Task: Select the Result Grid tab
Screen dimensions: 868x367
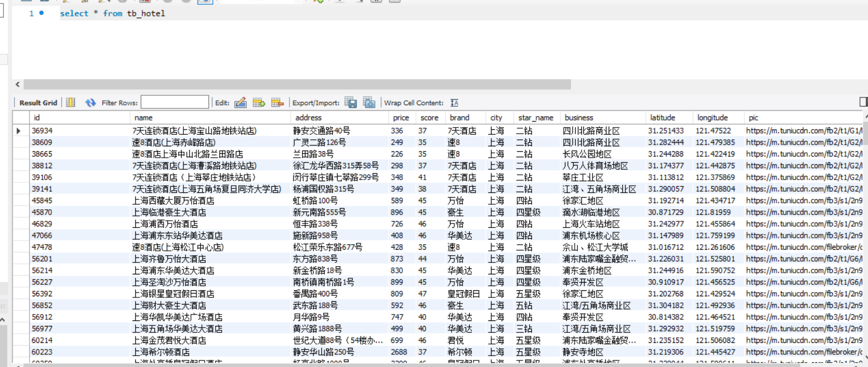Action: (x=38, y=102)
